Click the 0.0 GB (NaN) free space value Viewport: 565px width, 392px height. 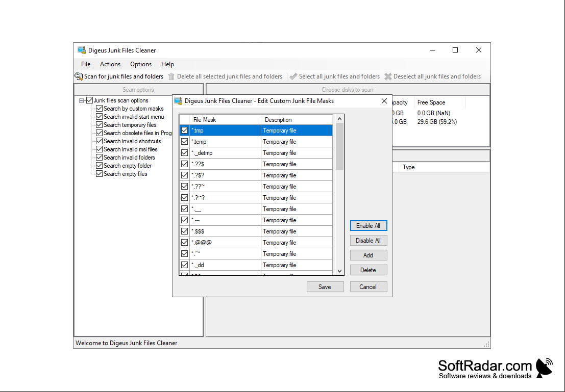coord(434,113)
